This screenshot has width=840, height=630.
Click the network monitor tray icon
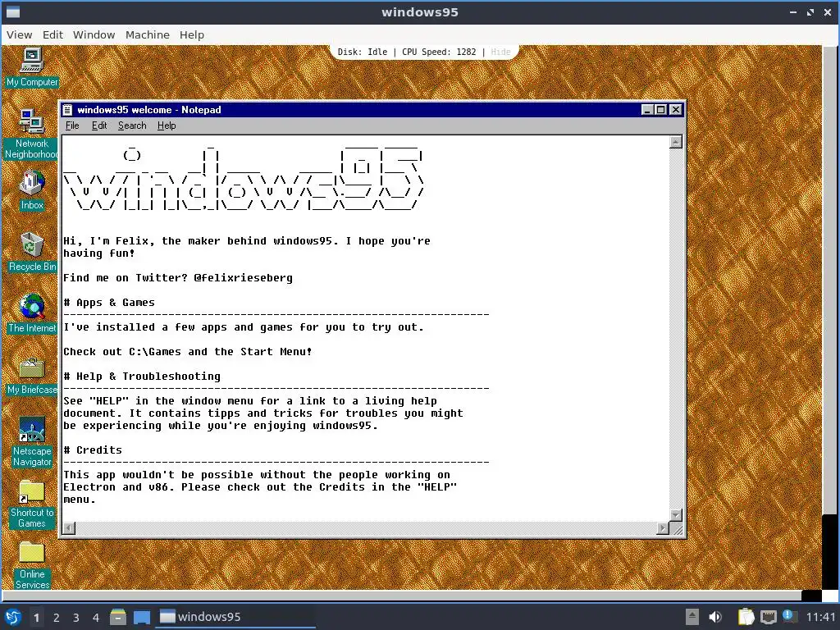click(768, 617)
